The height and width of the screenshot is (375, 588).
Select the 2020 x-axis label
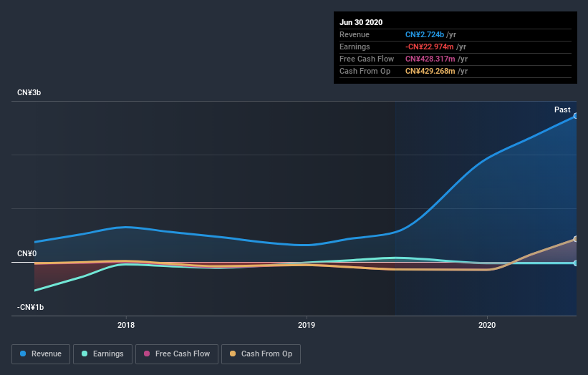click(x=487, y=325)
